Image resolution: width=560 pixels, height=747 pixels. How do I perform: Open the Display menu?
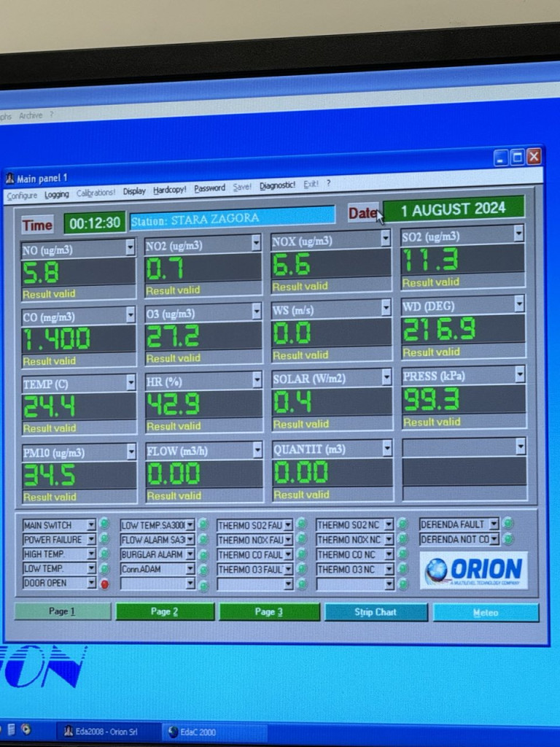click(x=134, y=191)
